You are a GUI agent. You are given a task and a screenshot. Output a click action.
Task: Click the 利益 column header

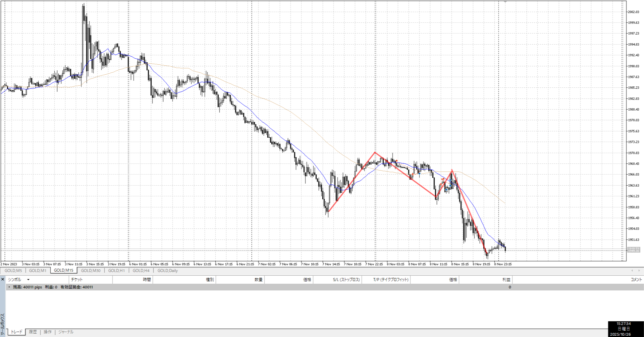[506, 280]
